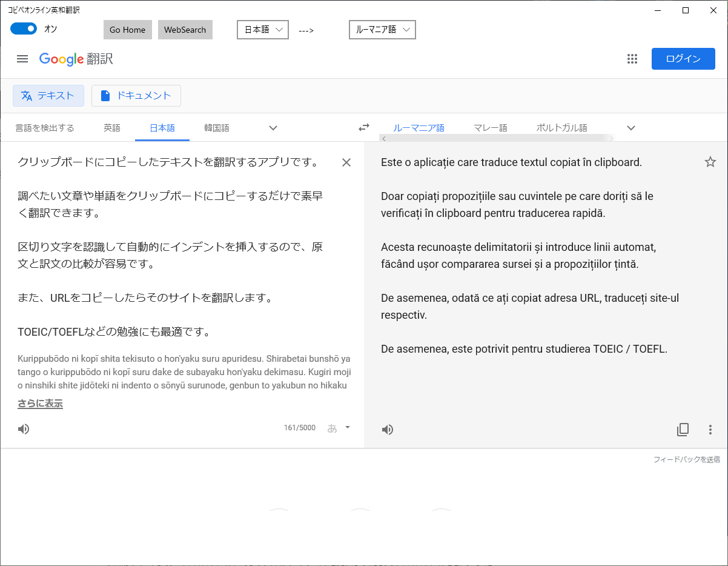Click the Go Home button
728x566 pixels.
(128, 30)
